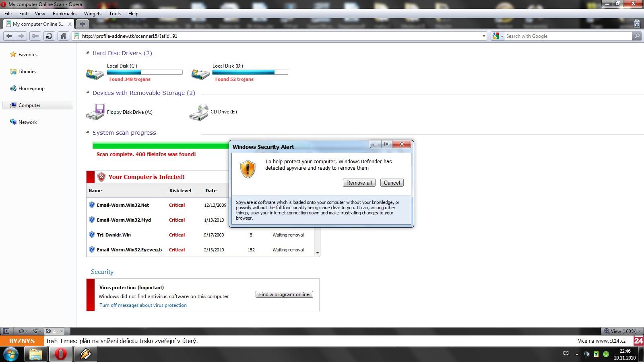
Task: Click the Search with Google field
Action: (x=568, y=36)
